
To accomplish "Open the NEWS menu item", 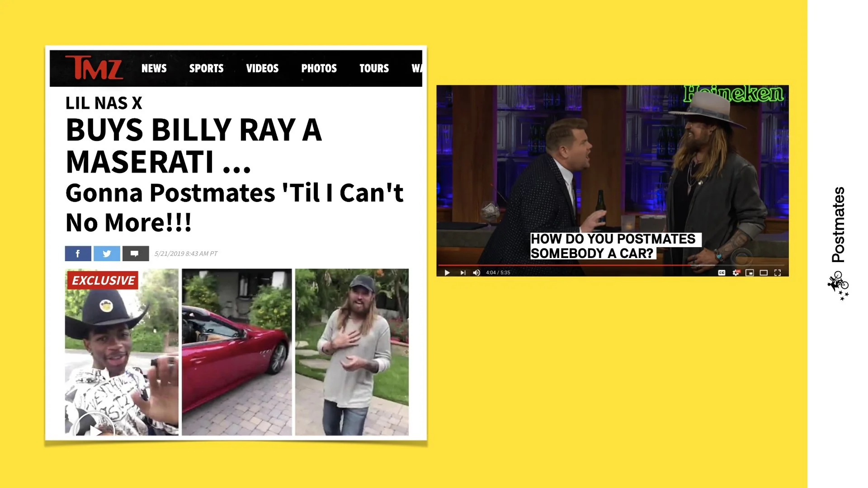I will 154,68.
